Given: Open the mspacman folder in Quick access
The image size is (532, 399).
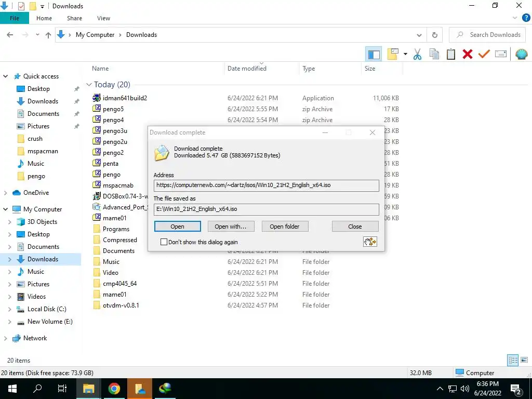Looking at the screenshot, I should (43, 151).
